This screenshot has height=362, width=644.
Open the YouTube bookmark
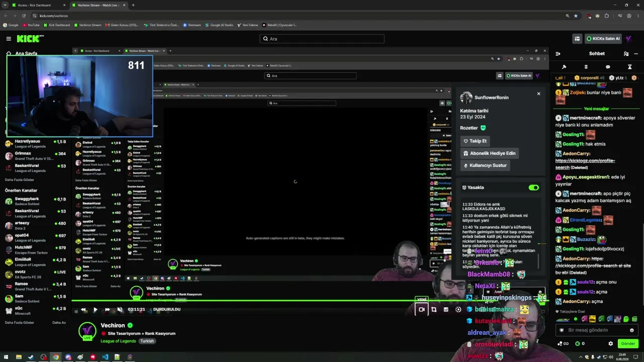point(31,25)
